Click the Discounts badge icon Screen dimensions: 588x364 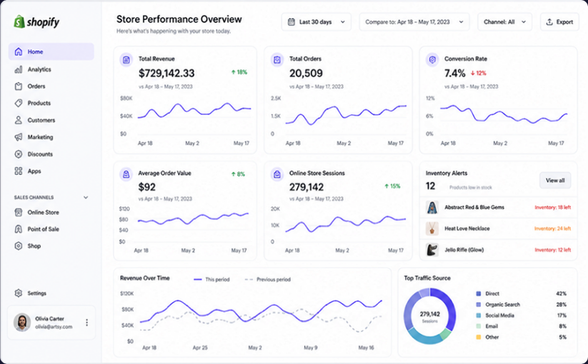[x=19, y=154]
